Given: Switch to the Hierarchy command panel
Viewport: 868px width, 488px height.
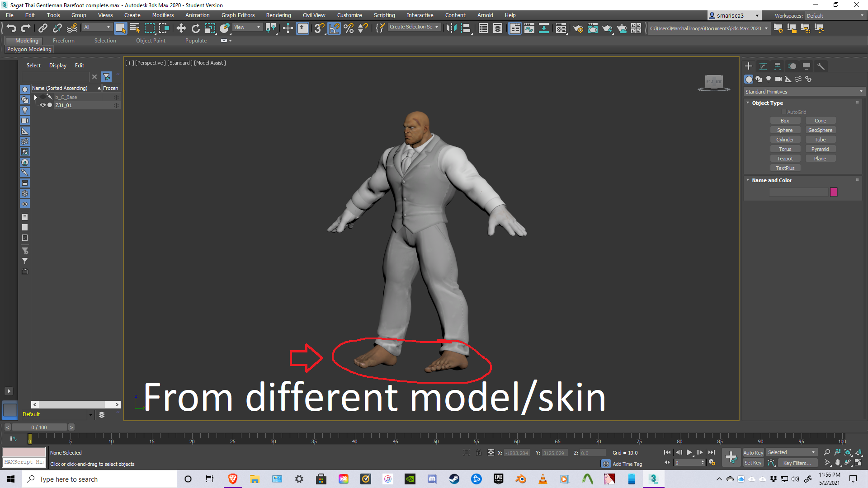Looking at the screenshot, I should (778, 66).
